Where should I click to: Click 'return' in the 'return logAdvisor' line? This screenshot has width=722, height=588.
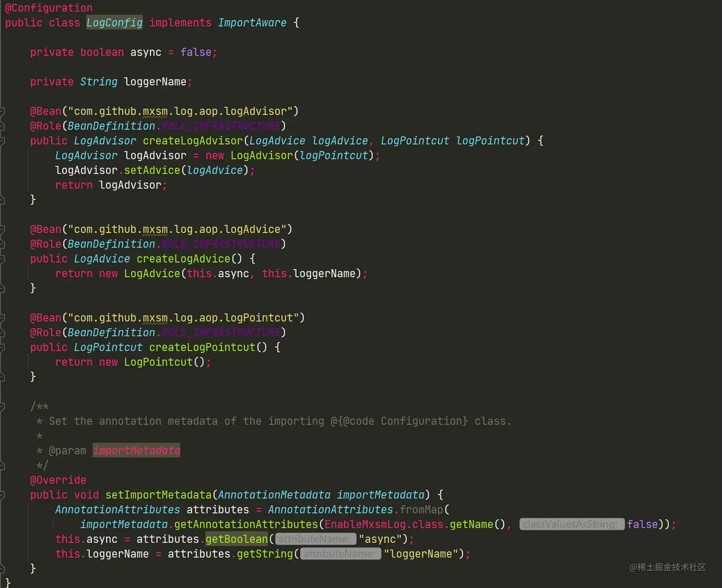tap(74, 186)
